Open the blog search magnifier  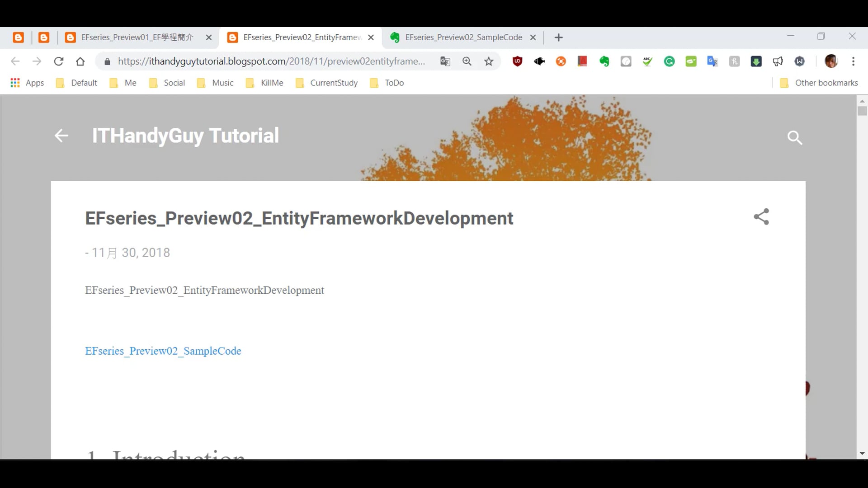click(794, 137)
